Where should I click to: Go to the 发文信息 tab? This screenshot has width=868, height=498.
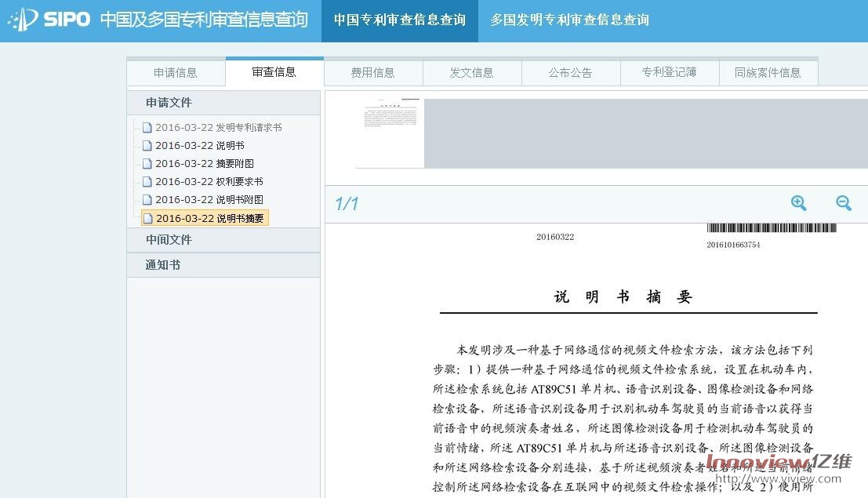click(x=472, y=73)
